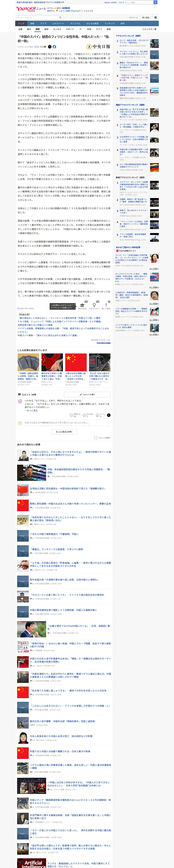This screenshot has width=174, height=868.
Task: Open トピックス一覧 link
Action: coord(149,29)
